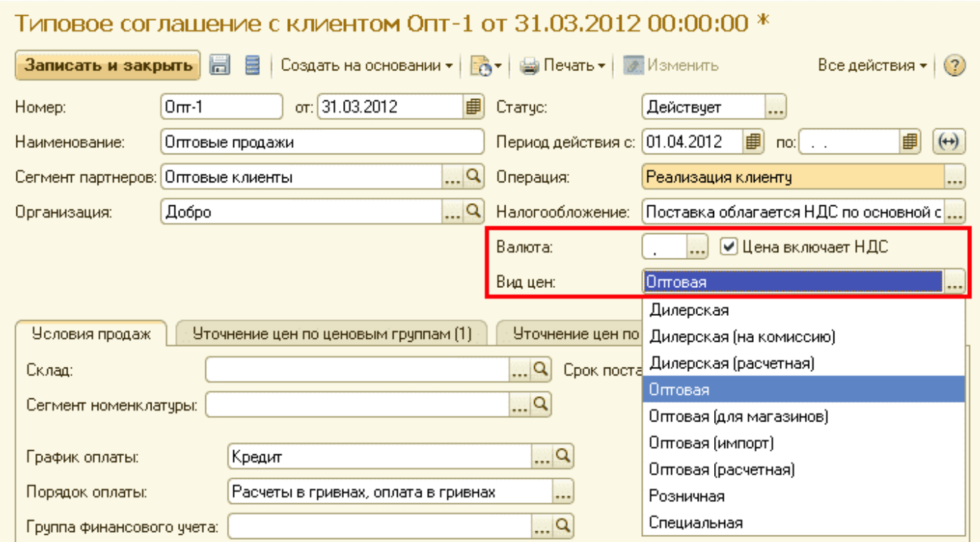This screenshot has width=980, height=542.
Task: Choose Склад via ellipsis button
Action: point(520,370)
